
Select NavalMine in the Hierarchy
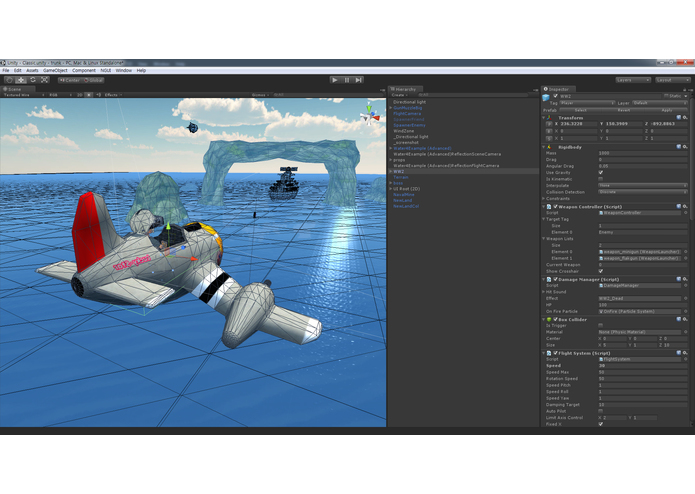(x=403, y=194)
